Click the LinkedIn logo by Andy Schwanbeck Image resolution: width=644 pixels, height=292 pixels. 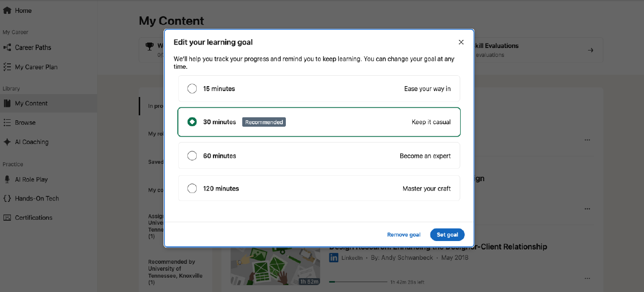tap(334, 258)
